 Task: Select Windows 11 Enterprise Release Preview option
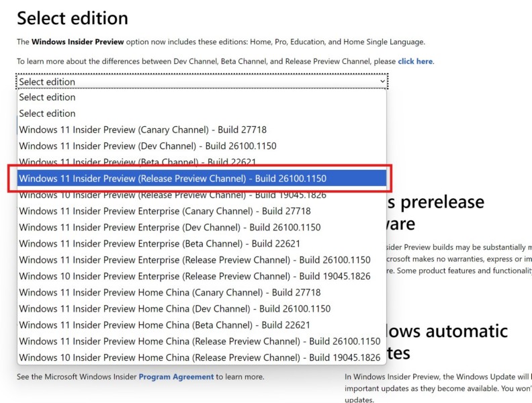195,260
